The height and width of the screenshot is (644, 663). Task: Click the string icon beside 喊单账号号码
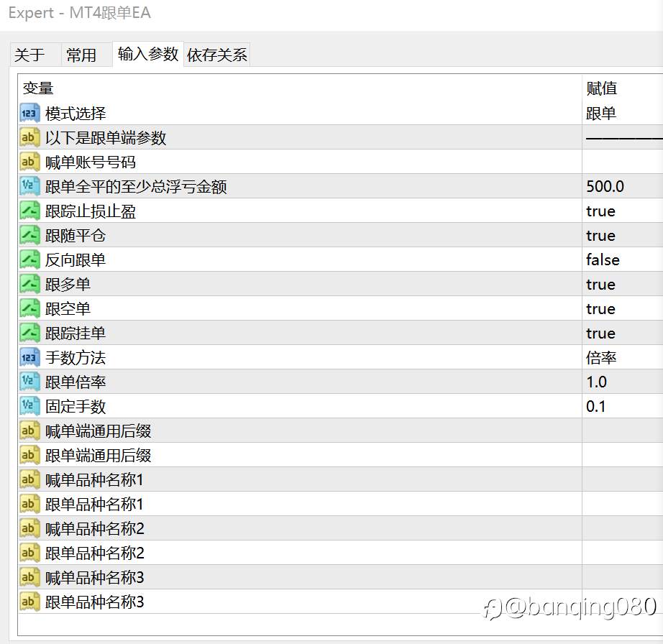[x=29, y=162]
